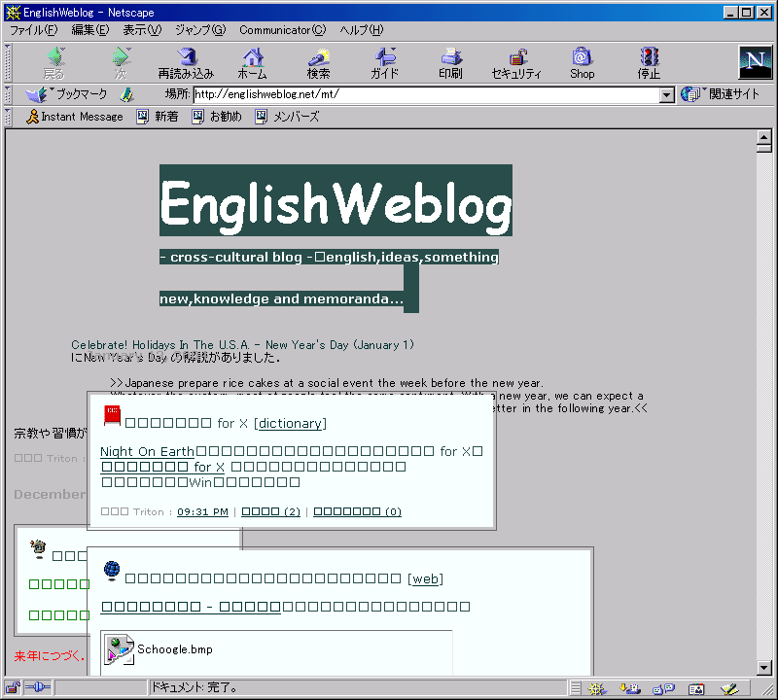778x700 pixels.
Task: Go forward with the 次 button
Action: pos(121,63)
